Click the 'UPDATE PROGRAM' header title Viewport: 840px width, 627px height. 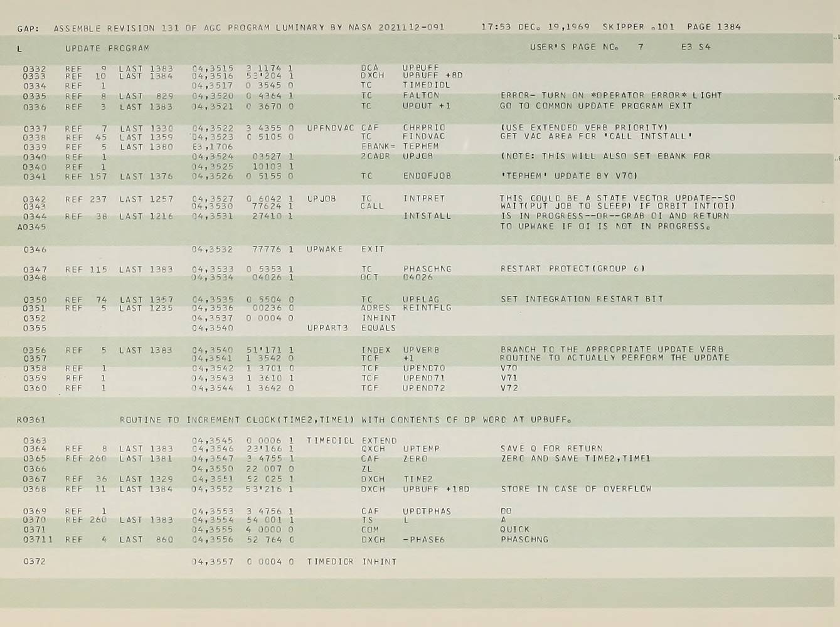(x=107, y=48)
